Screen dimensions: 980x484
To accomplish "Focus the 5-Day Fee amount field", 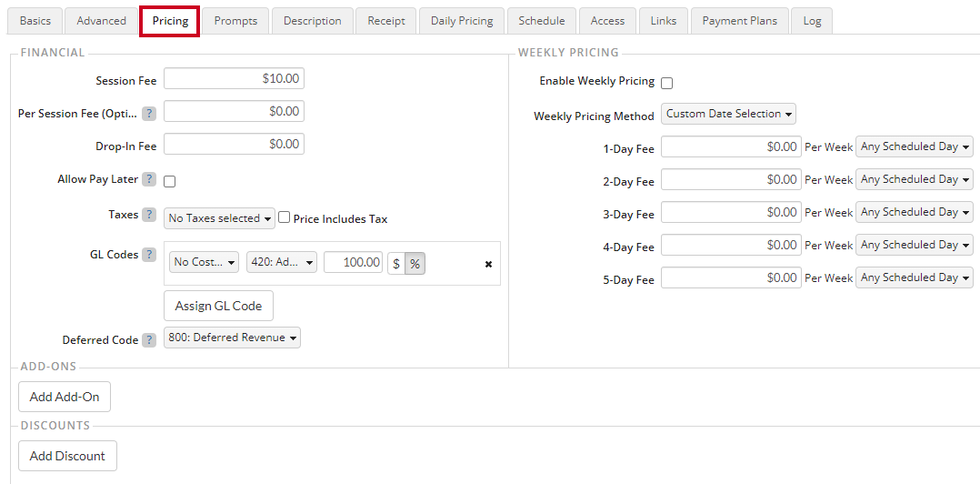I will pos(731,277).
